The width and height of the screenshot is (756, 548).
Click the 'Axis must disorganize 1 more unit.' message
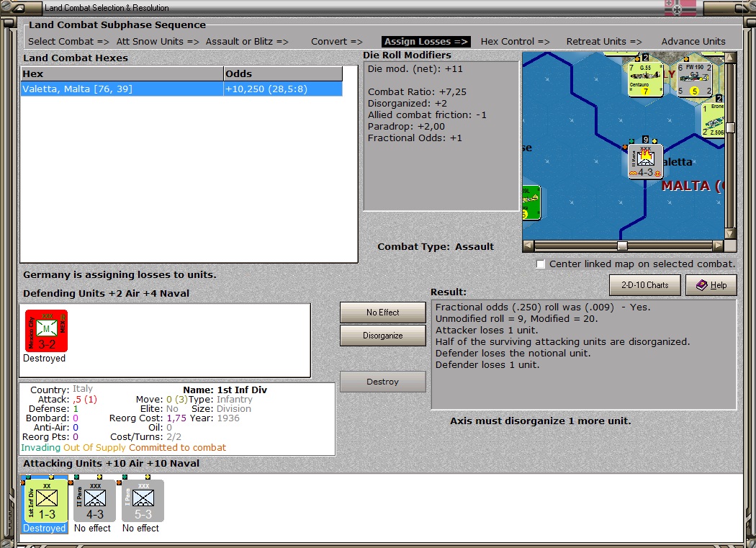(x=541, y=421)
